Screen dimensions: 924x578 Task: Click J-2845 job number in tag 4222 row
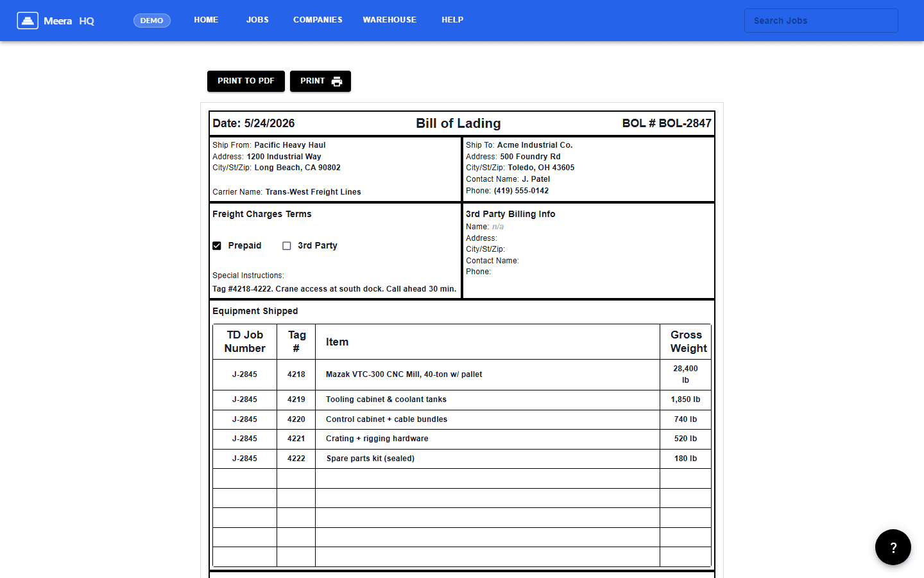244,459
